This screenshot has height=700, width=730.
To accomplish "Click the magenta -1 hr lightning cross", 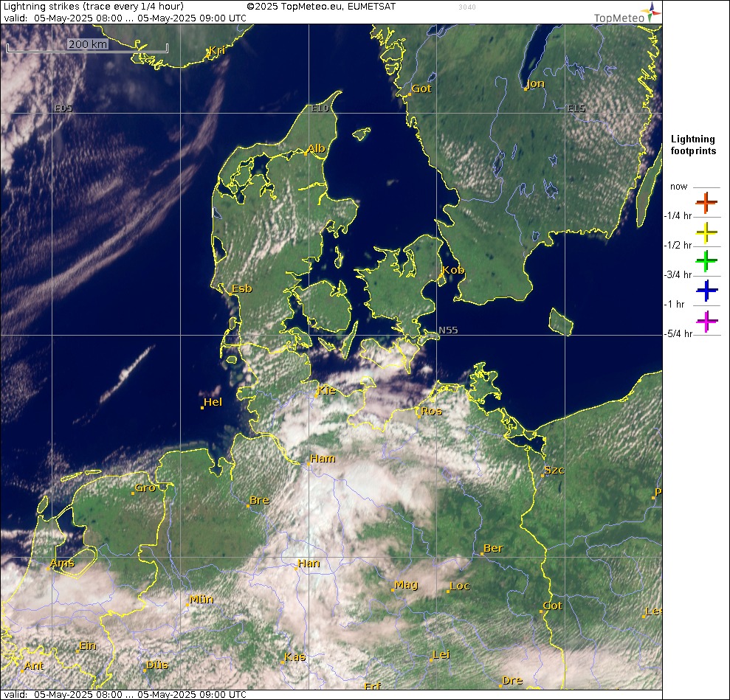I will tap(706, 322).
